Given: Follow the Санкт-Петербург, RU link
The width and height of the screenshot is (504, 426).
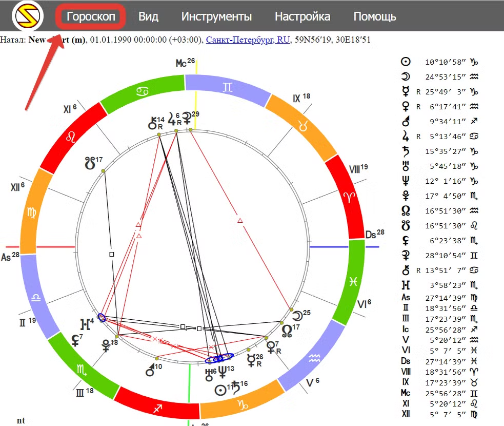Looking at the screenshot, I should coord(248,40).
